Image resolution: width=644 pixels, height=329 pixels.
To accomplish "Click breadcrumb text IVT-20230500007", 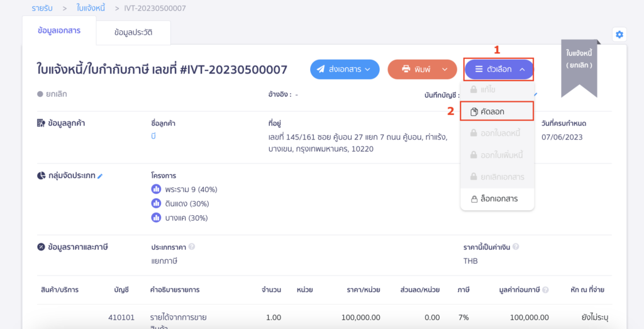I will 155,8.
